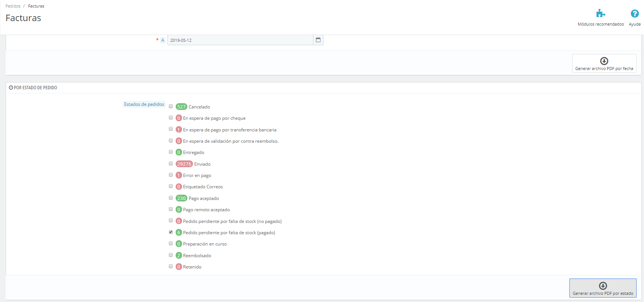Image resolution: width=644 pixels, height=302 pixels.
Task: Check the Entregado checkbox
Action: (x=171, y=152)
